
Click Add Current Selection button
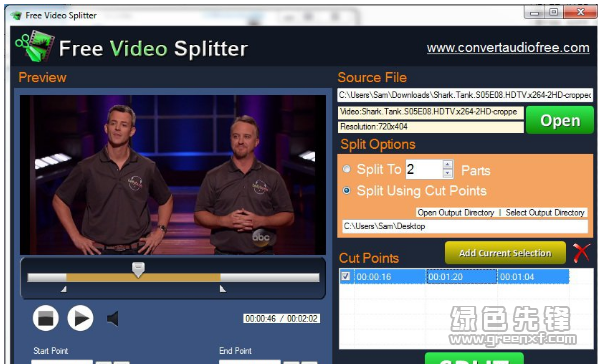point(505,253)
